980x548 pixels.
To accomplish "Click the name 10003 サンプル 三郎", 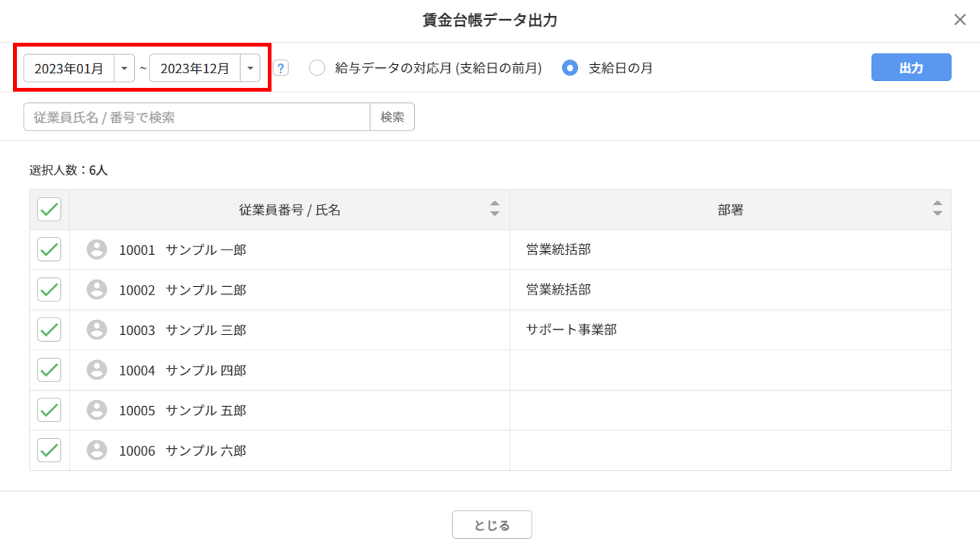I will coord(182,330).
